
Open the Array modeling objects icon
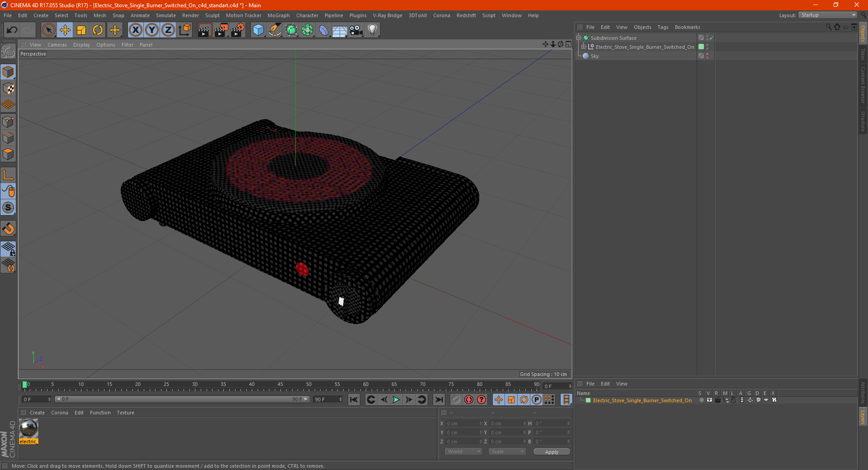click(307, 30)
